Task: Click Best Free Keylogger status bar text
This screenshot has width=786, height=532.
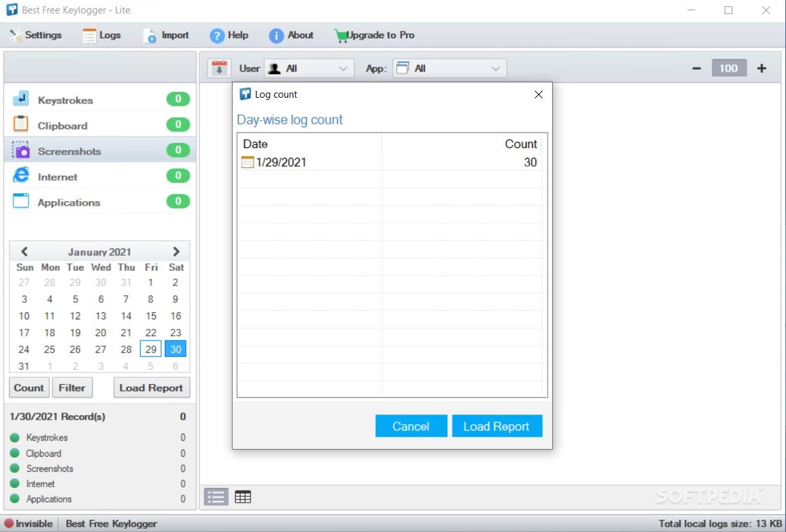Action: [x=111, y=524]
